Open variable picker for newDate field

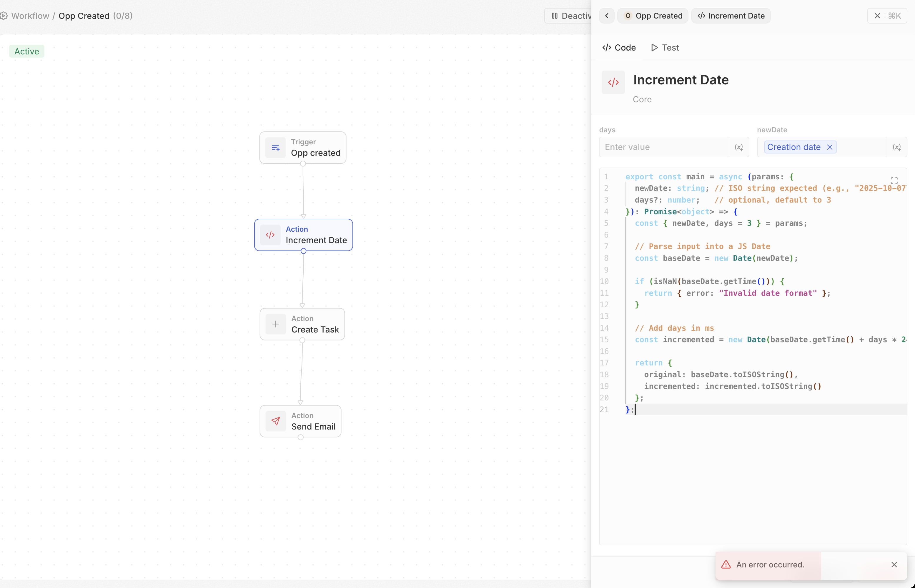coord(896,147)
